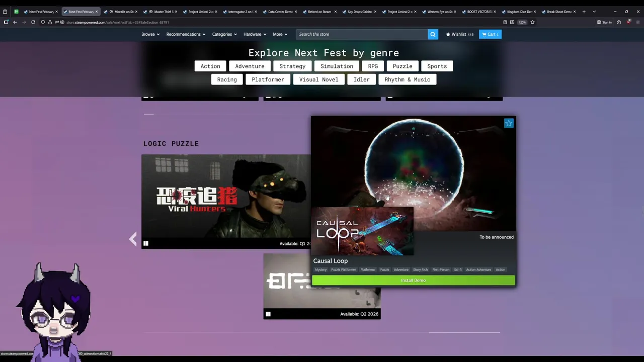Bookmark this page with the star icon

tap(533, 22)
